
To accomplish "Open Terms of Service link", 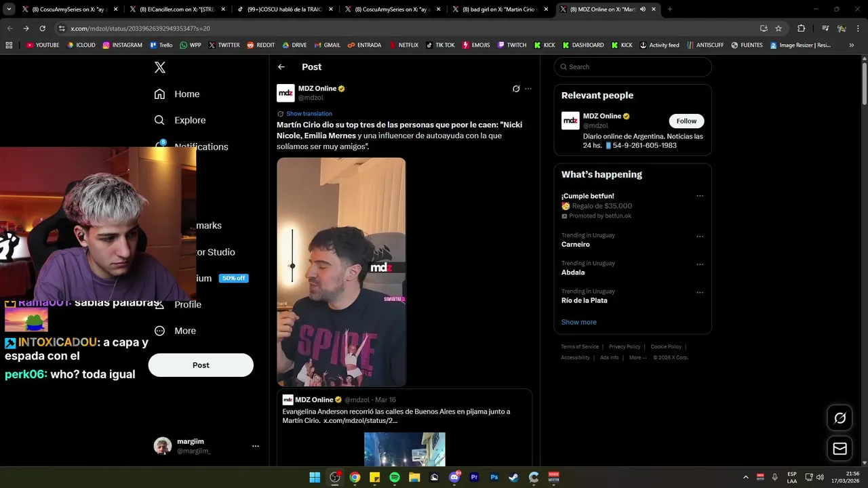I will click(580, 347).
